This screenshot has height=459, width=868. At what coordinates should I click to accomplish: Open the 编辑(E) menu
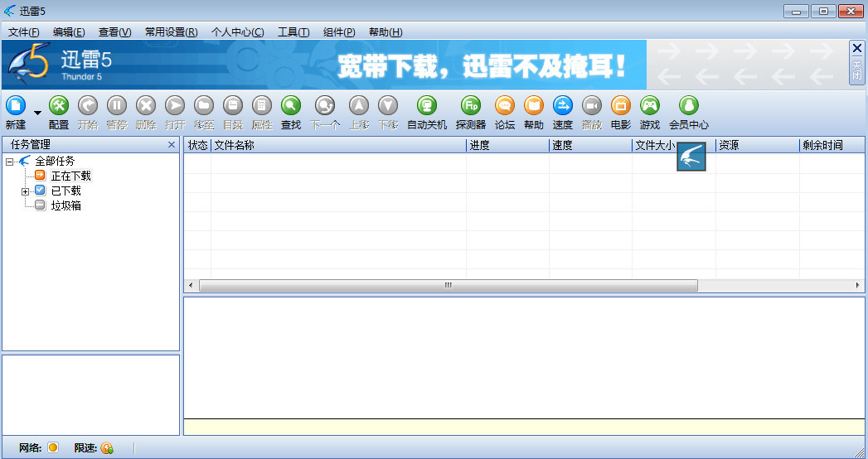point(69,32)
